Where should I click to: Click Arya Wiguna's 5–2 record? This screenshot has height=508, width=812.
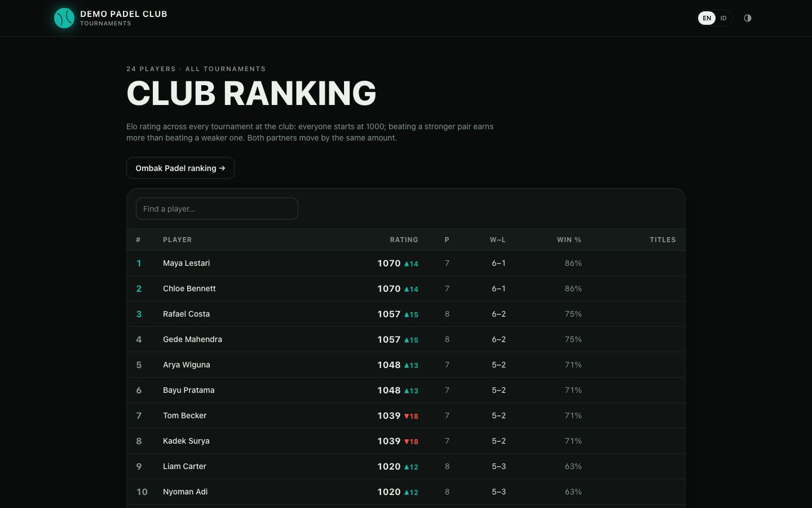498,365
